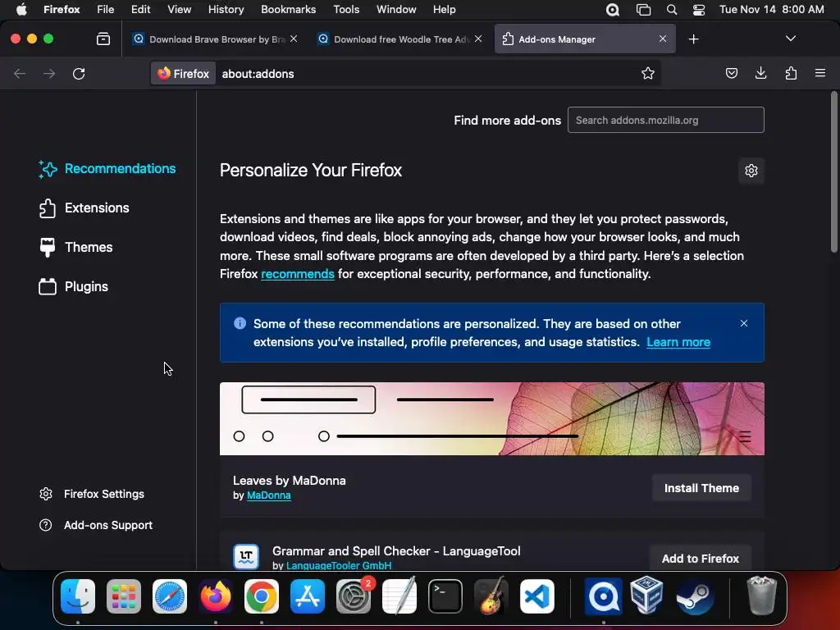
Task: Launch Steam from the Dock
Action: click(x=695, y=596)
